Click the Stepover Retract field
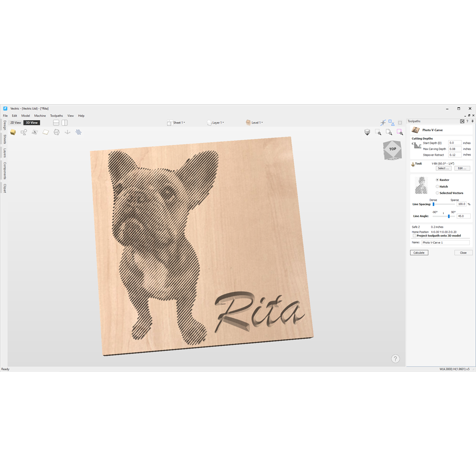This screenshot has height=476, width=476. (x=455, y=155)
